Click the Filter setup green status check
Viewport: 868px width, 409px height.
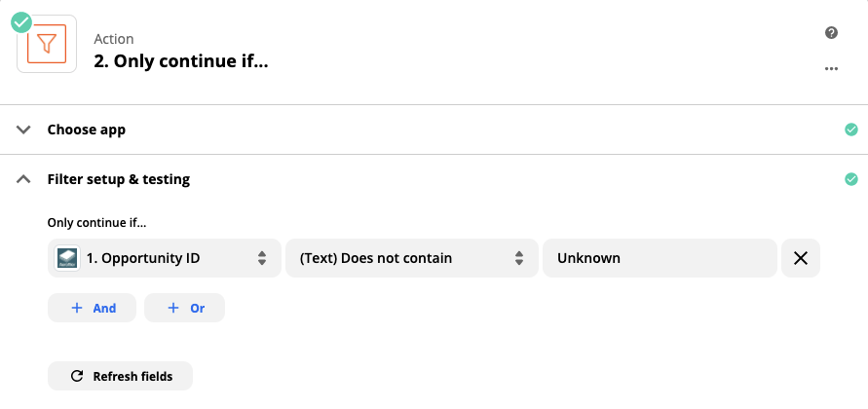click(851, 179)
